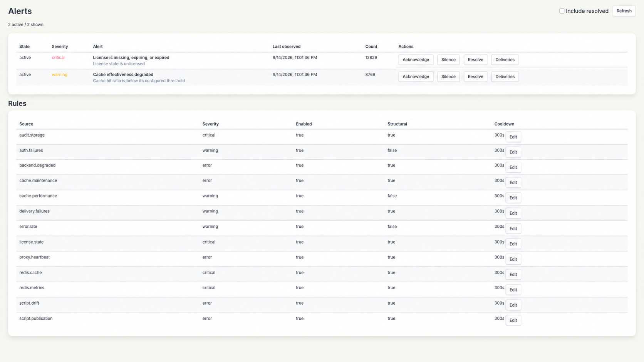Click the Alerts page heading
The width and height of the screenshot is (644, 362).
coord(20,11)
